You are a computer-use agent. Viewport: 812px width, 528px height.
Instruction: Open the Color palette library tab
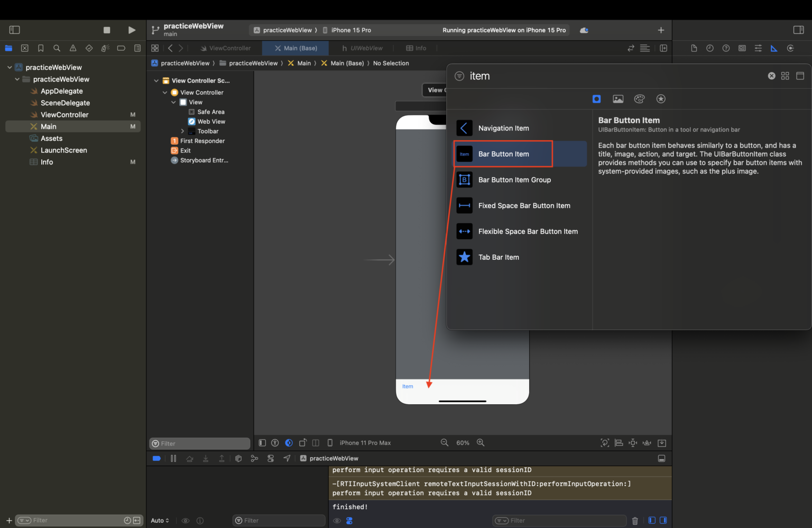pyautogui.click(x=639, y=98)
